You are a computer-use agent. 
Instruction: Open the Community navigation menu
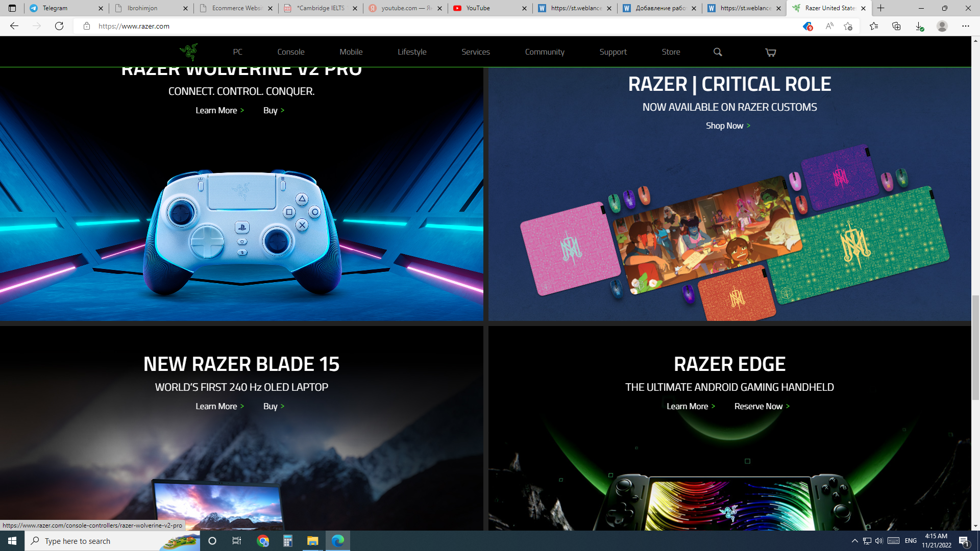point(545,52)
